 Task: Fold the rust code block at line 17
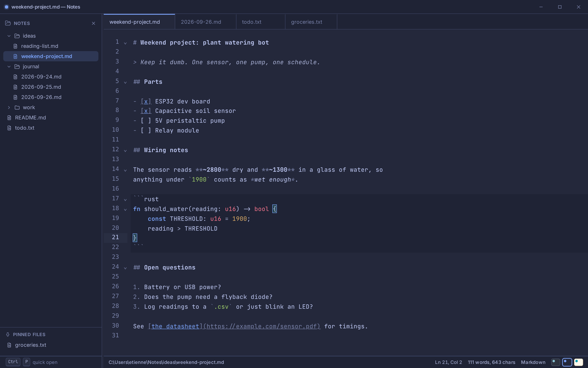tap(125, 200)
